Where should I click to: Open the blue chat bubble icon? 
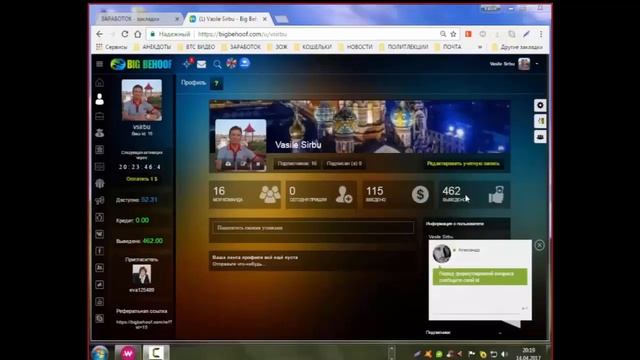tap(245, 63)
